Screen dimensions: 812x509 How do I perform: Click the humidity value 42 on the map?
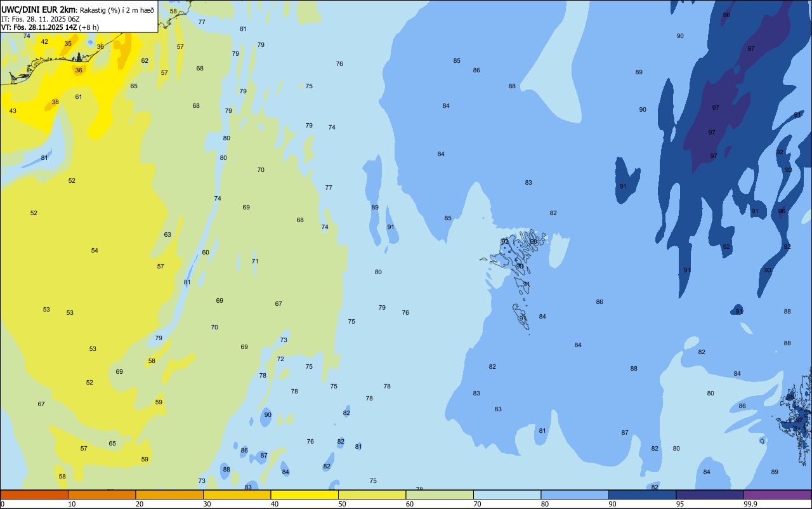(44, 42)
